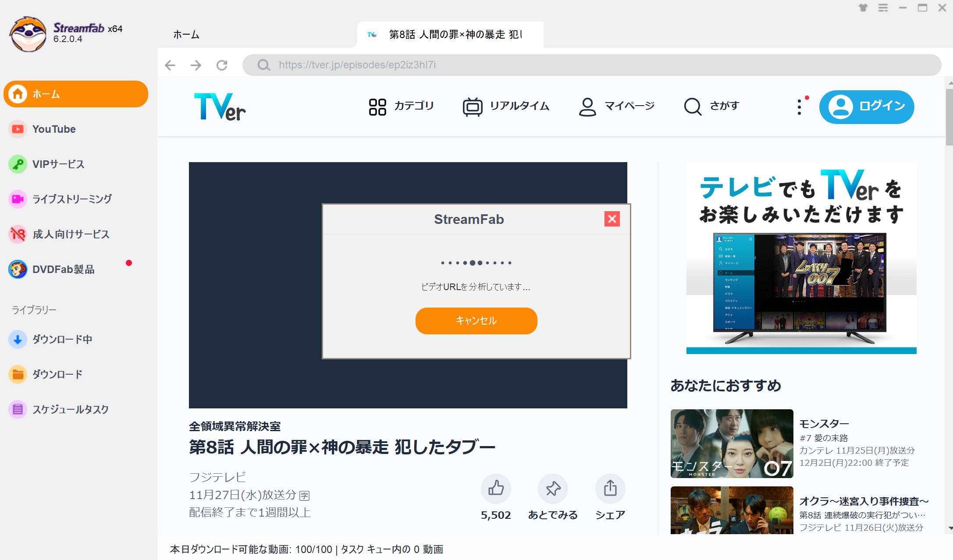Image resolution: width=953 pixels, height=560 pixels.
Task: Open ダウンロード library item
Action: [57, 374]
